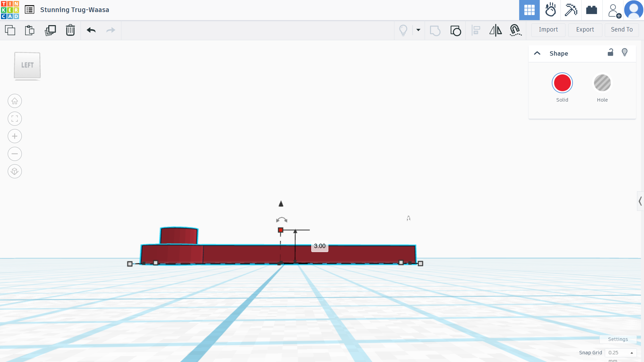
Task: Click the LEFT view cube face
Action: [27, 65]
